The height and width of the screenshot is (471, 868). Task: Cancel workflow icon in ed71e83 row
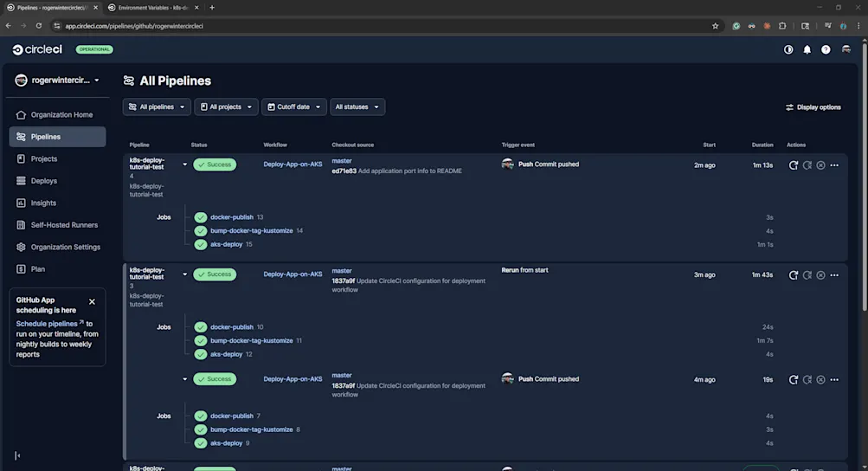click(821, 165)
